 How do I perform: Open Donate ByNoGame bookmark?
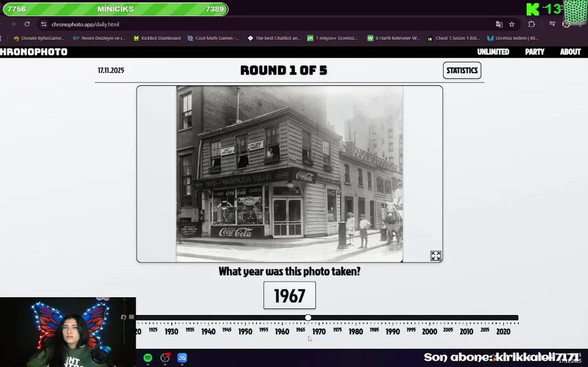click(x=39, y=38)
